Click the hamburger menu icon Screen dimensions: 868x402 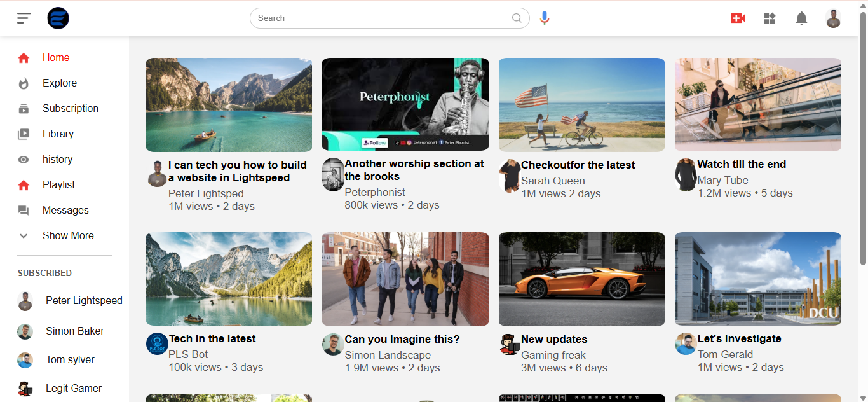tap(24, 18)
